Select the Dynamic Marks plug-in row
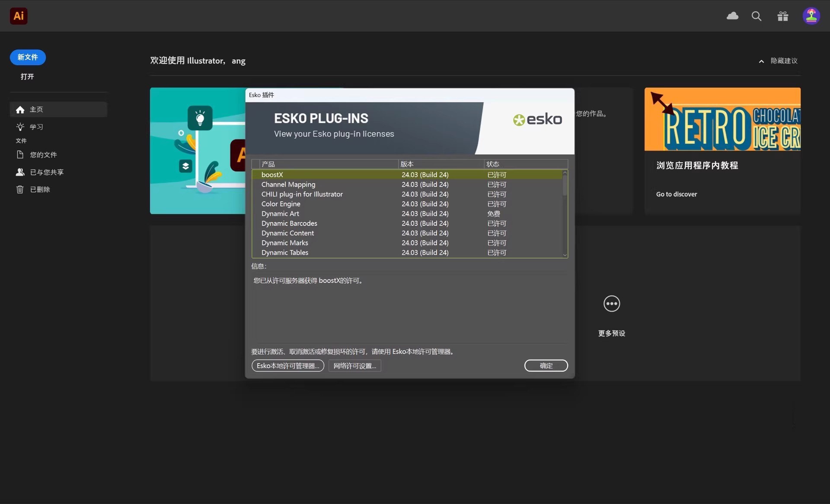830x504 pixels. pos(407,243)
